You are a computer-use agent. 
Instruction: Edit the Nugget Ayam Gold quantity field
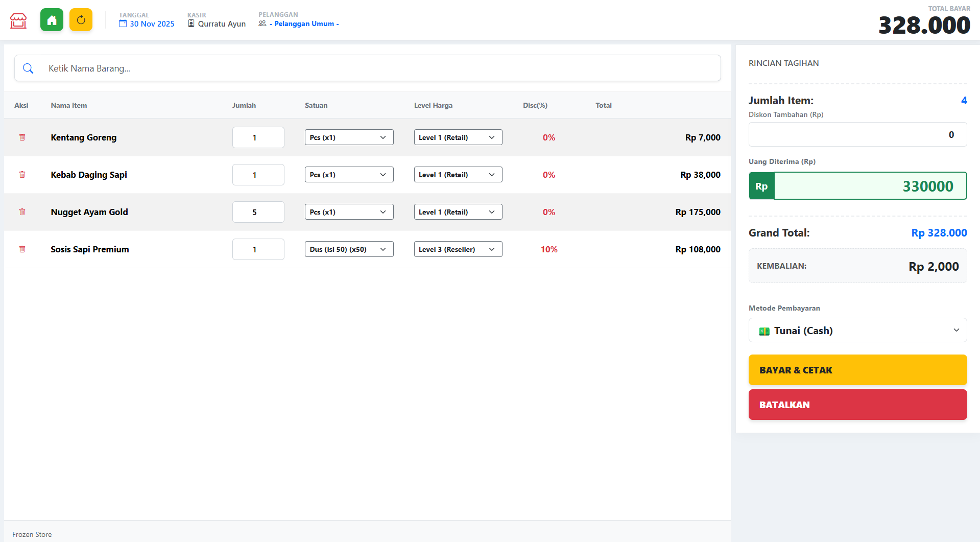coord(258,212)
